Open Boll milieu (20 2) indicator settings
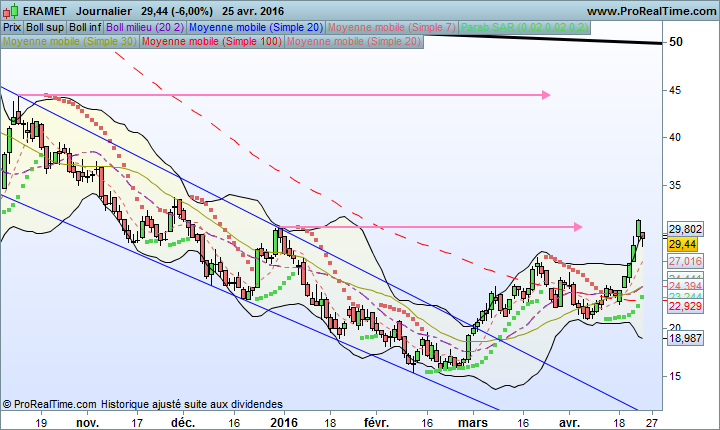Image resolution: width=720 pixels, height=430 pixels. (x=145, y=28)
